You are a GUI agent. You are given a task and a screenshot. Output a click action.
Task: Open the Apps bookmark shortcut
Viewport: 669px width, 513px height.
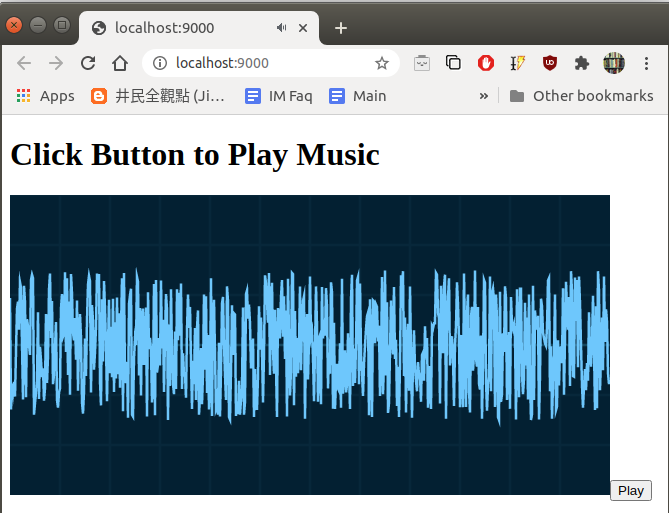[x=45, y=96]
